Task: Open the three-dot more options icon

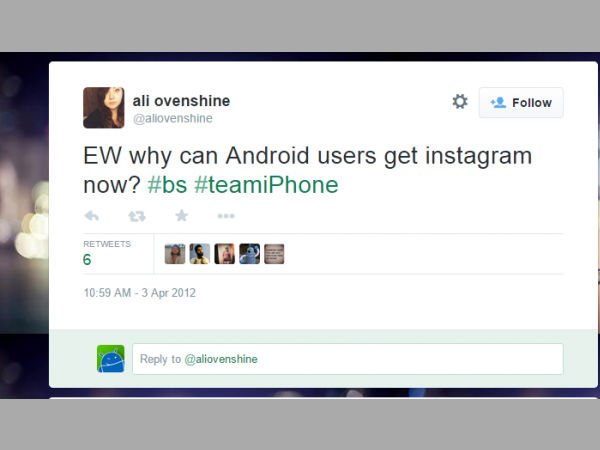Action: click(226, 216)
